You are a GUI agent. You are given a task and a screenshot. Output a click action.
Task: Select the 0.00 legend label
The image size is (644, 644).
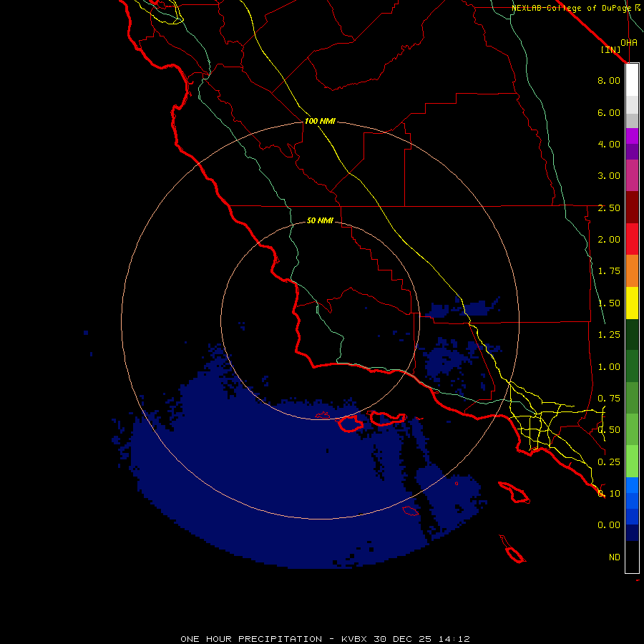coord(609,525)
